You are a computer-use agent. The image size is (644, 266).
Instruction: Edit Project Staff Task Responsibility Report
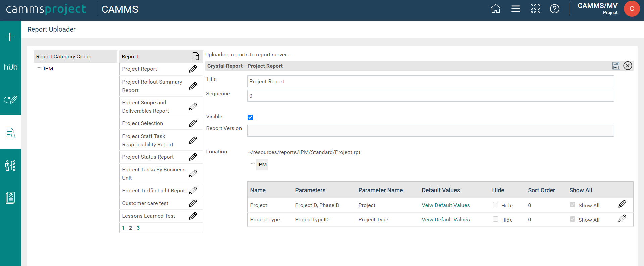coord(193,140)
